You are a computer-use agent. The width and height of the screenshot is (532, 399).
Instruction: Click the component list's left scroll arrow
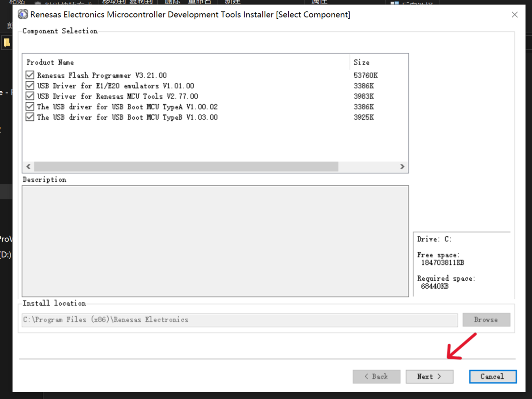pyautogui.click(x=28, y=166)
